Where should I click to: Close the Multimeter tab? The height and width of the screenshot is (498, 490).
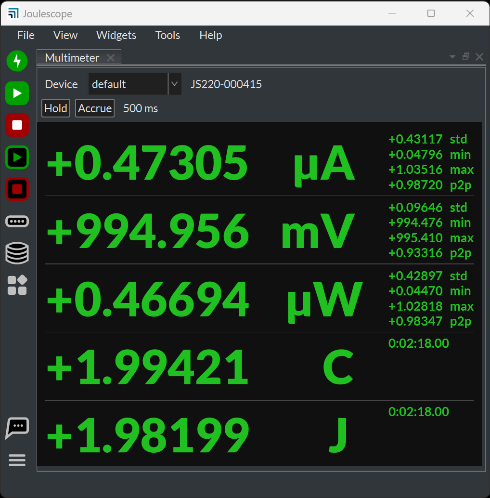click(x=111, y=58)
